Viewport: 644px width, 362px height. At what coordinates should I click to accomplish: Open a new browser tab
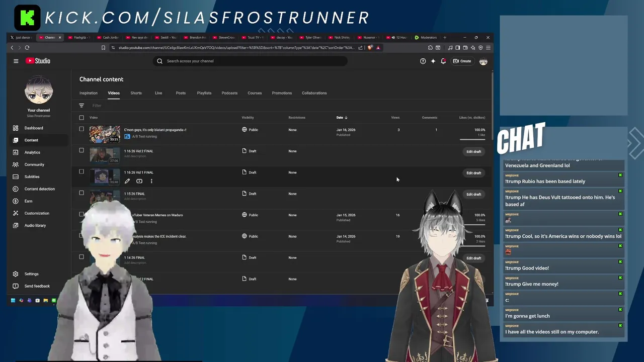tap(445, 37)
